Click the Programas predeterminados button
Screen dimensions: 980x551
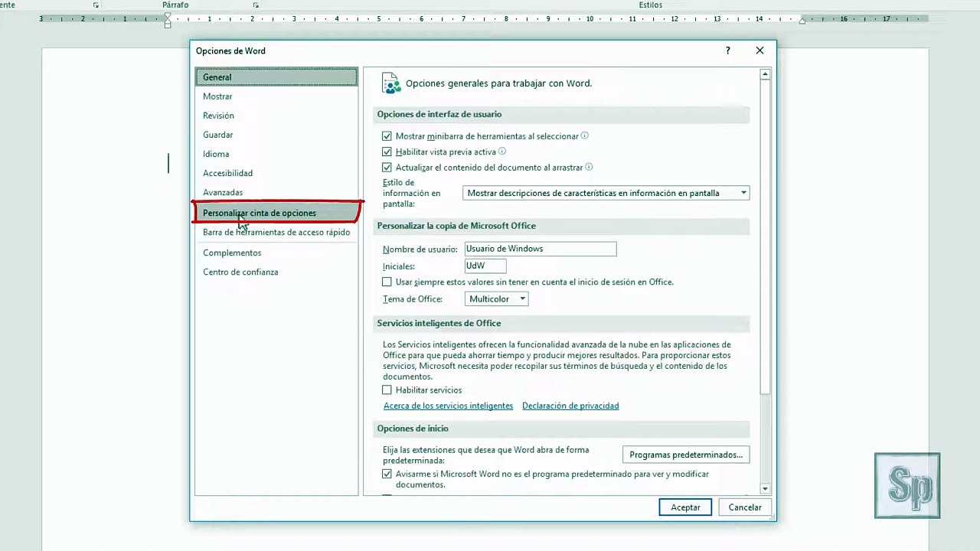click(686, 455)
